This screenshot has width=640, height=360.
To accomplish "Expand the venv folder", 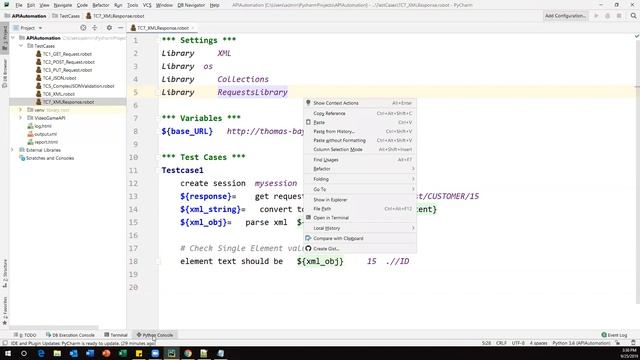I will pos(21,110).
